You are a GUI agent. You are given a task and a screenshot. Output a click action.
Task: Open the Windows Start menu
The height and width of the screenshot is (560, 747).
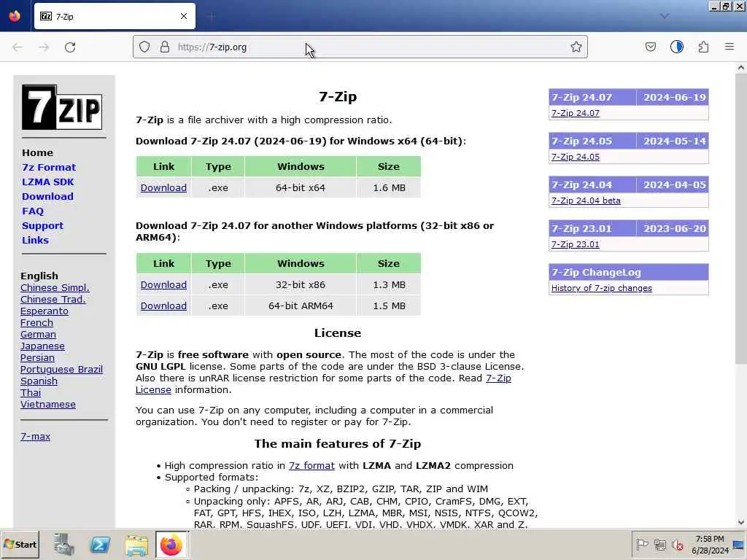tap(20, 544)
